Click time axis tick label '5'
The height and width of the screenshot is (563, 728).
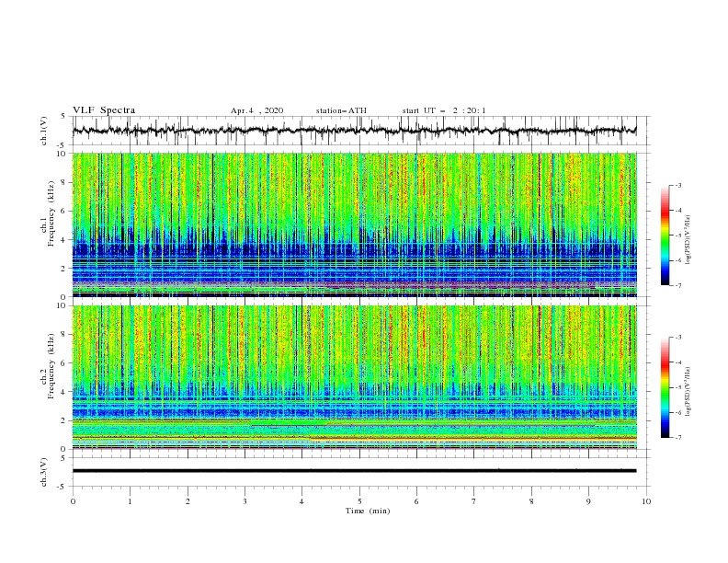[x=359, y=501]
